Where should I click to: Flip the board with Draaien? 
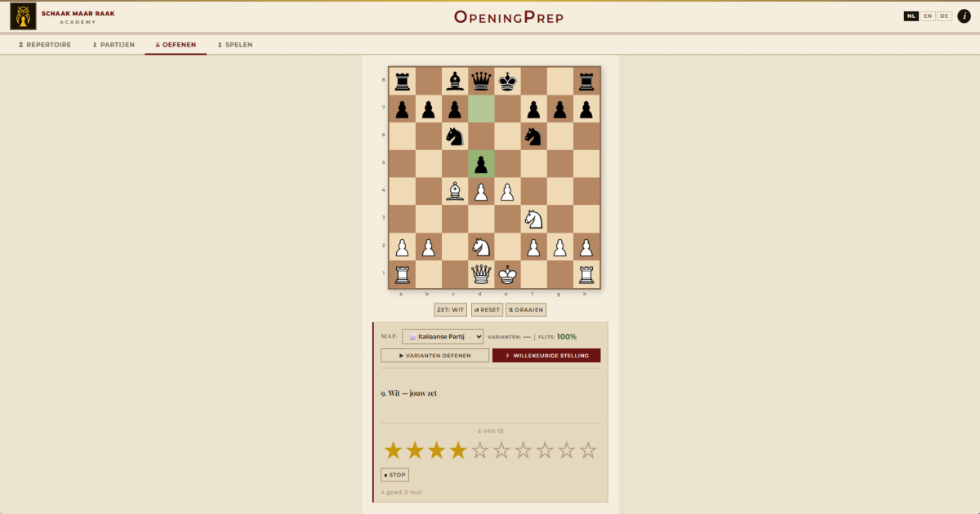[x=526, y=310]
